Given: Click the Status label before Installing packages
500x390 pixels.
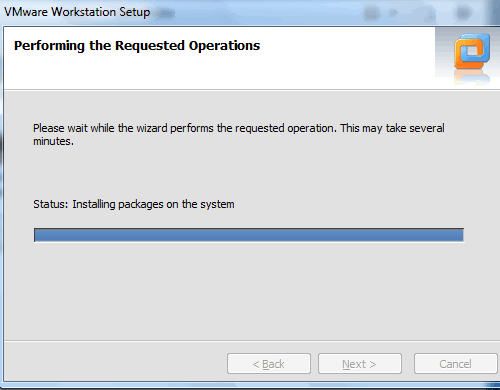Looking at the screenshot, I should (x=51, y=204).
